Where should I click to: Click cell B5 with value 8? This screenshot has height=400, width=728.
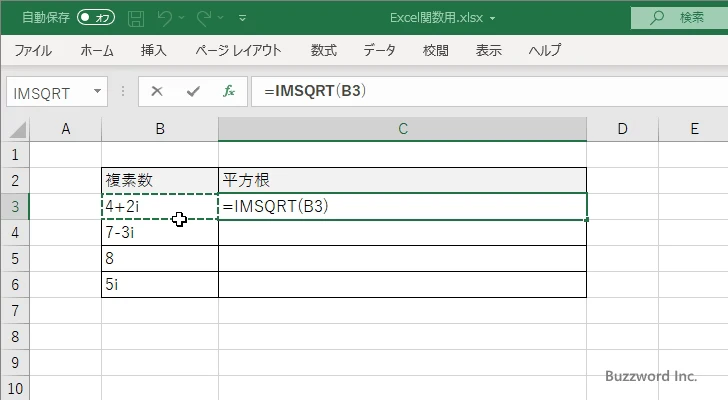160,258
